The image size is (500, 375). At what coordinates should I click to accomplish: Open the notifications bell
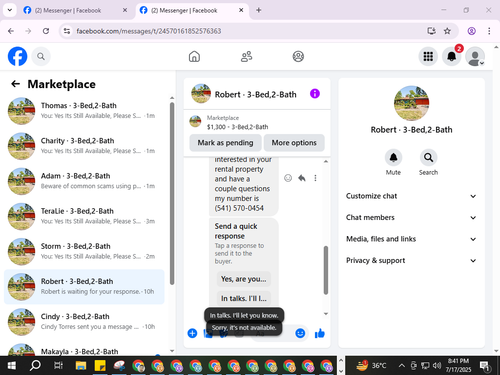pyautogui.click(x=451, y=56)
